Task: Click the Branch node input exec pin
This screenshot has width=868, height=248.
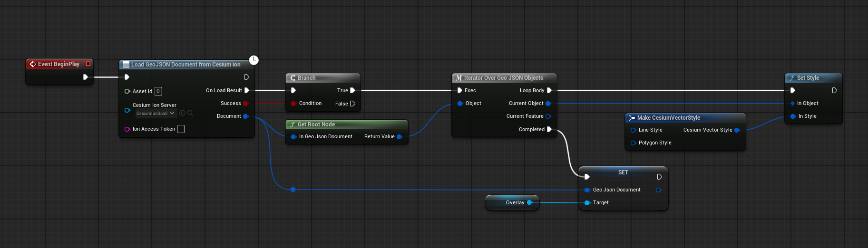Action: pos(293,90)
